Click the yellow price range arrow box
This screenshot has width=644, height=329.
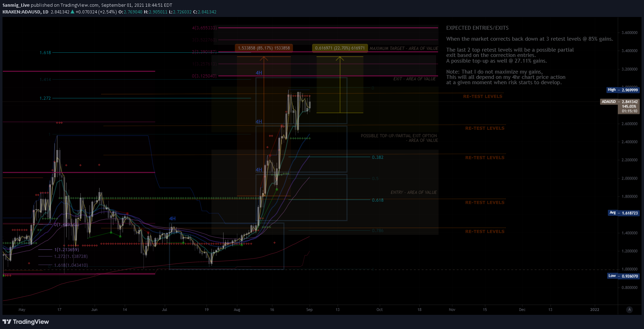point(340,85)
